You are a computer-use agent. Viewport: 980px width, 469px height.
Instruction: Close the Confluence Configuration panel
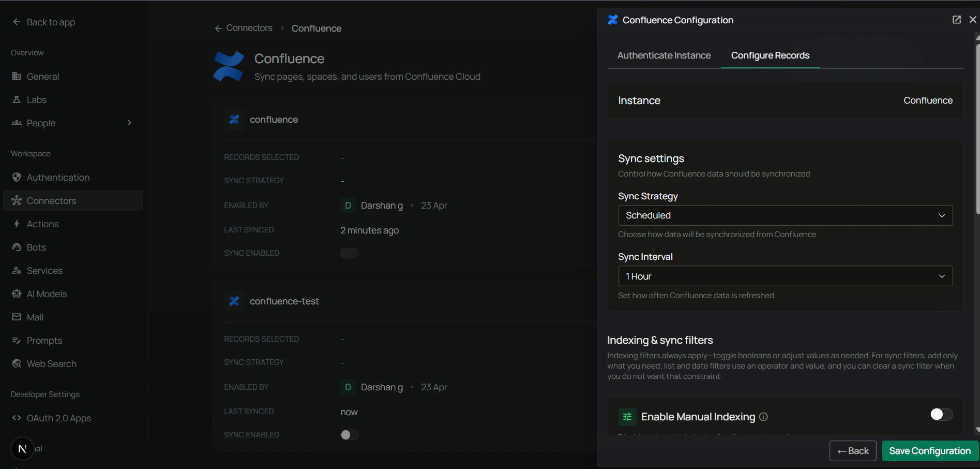pos(973,20)
